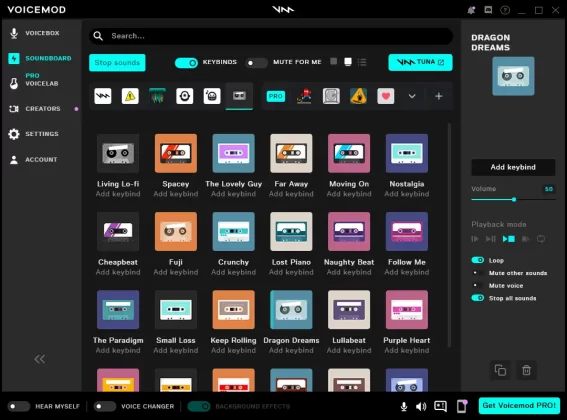Adjust the Volume slider
This screenshot has height=420, width=567.
pos(513,200)
